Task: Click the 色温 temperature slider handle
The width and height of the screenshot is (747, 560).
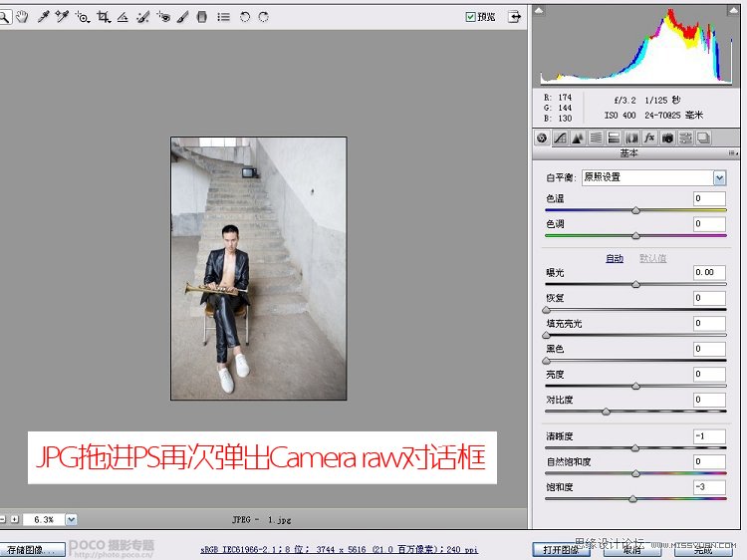Action: (635, 210)
